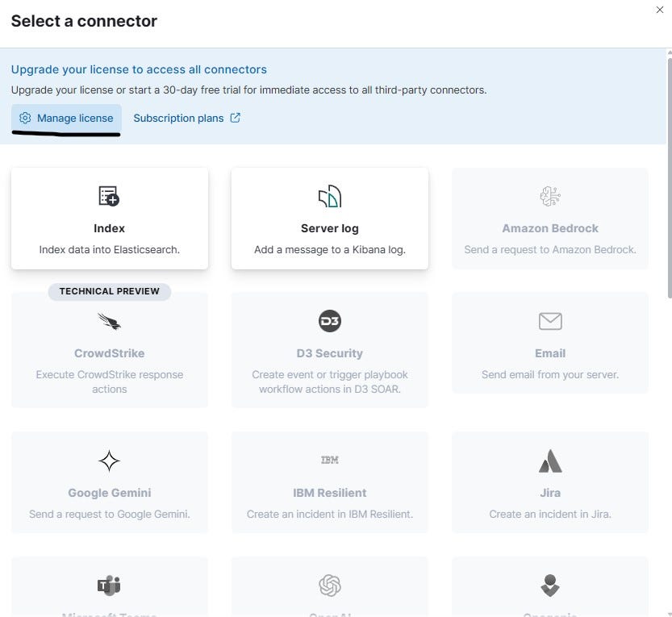This screenshot has height=617, width=672.
Task: Open the Manage license button
Action: click(x=66, y=118)
